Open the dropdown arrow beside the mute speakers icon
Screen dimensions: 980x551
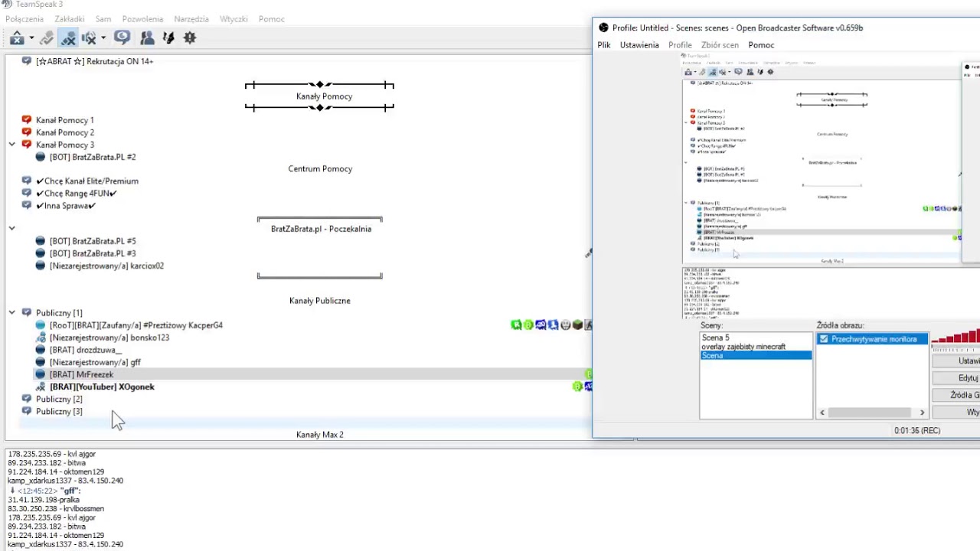103,37
